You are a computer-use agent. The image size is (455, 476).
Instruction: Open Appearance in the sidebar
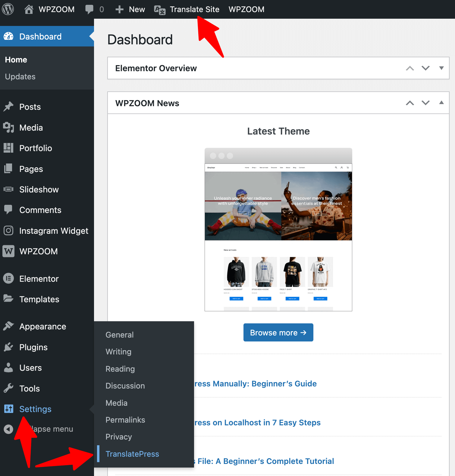pyautogui.click(x=42, y=326)
